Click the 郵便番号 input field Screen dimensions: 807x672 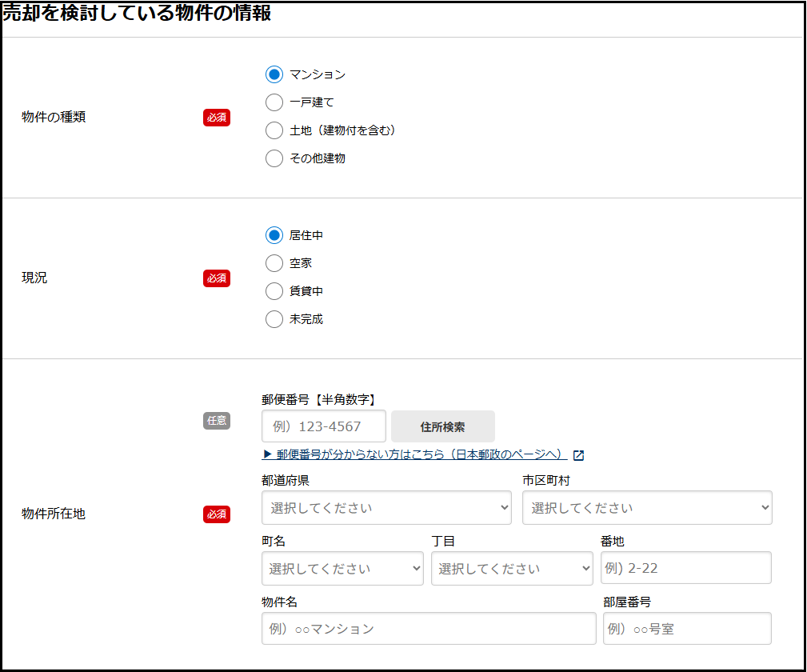click(323, 426)
